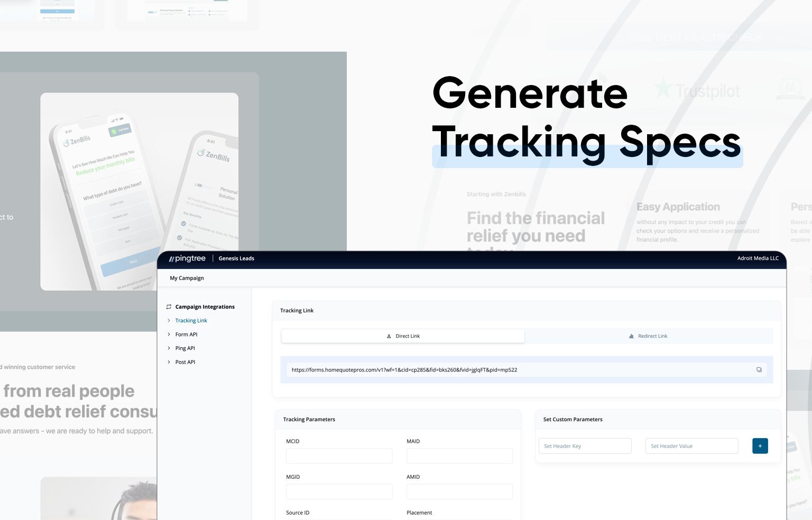Image resolution: width=812 pixels, height=520 pixels.
Task: Open Post API in sidebar
Action: tap(186, 362)
